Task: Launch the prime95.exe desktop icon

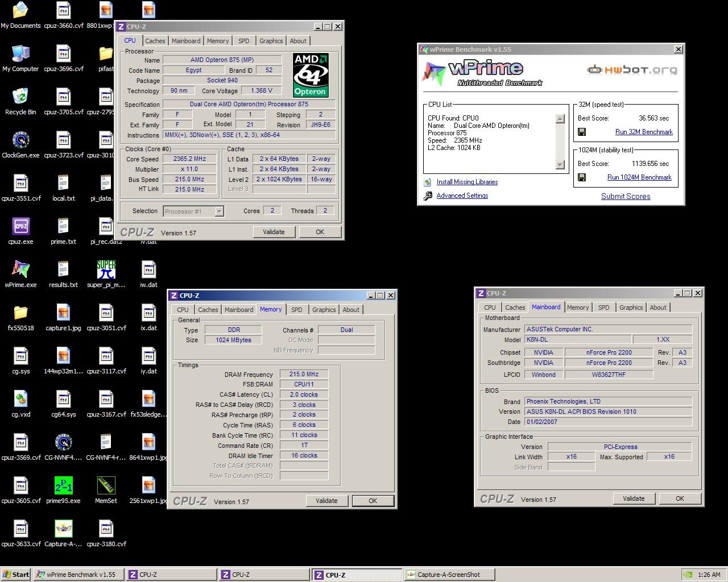Action: pos(63,490)
